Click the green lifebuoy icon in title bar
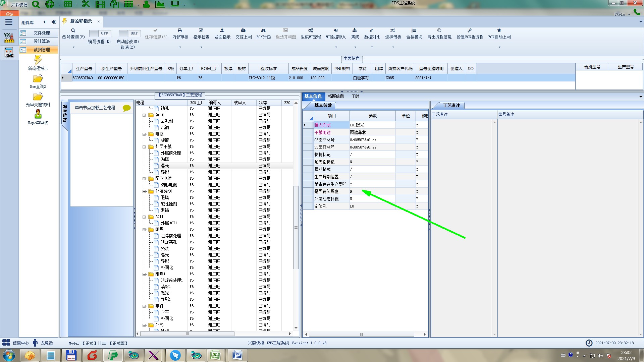644x362 pixels. [x=50, y=4]
